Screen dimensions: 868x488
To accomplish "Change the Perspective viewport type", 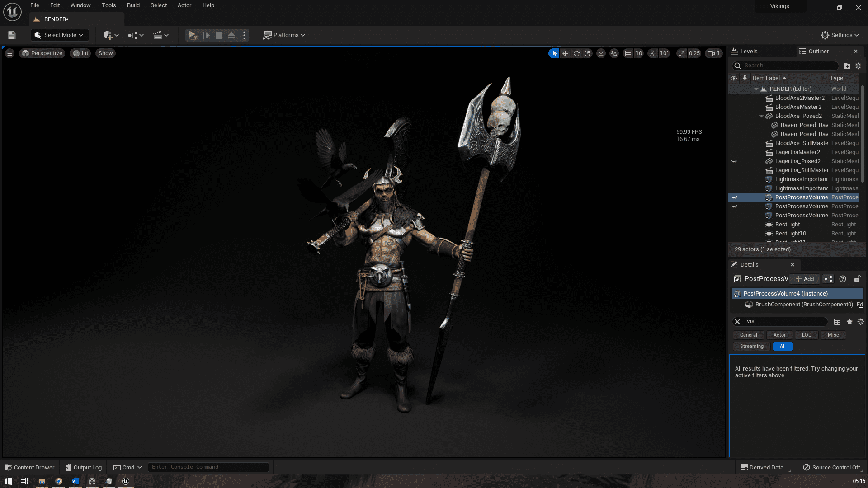I will pyautogui.click(x=42, y=53).
